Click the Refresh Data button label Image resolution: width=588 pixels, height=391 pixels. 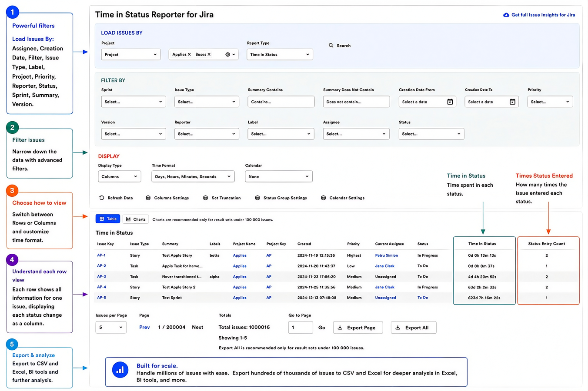click(120, 198)
